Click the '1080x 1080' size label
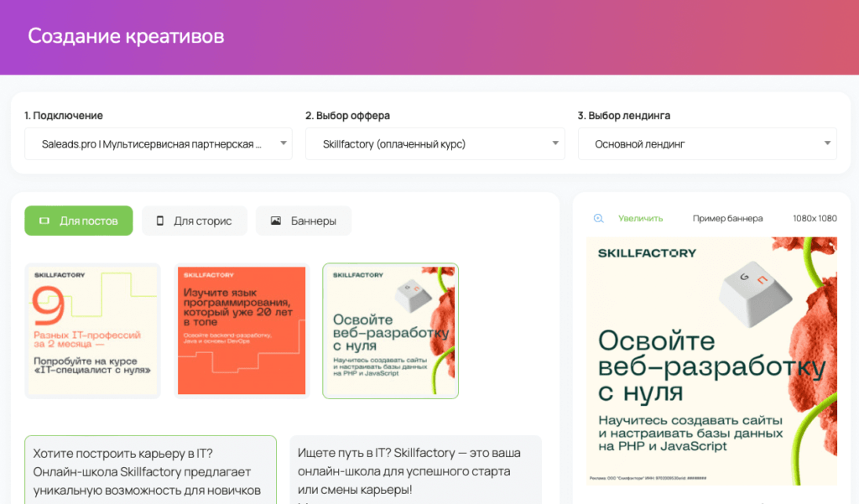The width and height of the screenshot is (859, 504). tap(815, 218)
